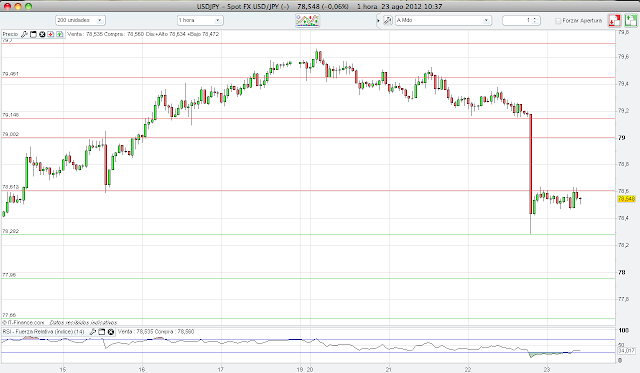640x373 pixels.
Task: Close the Precio panel with the X icon
Action: point(42,34)
